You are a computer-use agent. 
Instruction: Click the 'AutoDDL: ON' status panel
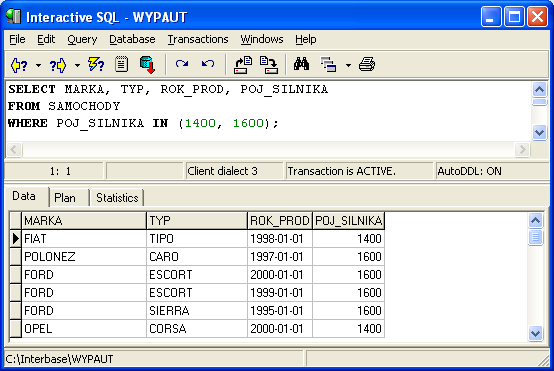pyautogui.click(x=493, y=171)
